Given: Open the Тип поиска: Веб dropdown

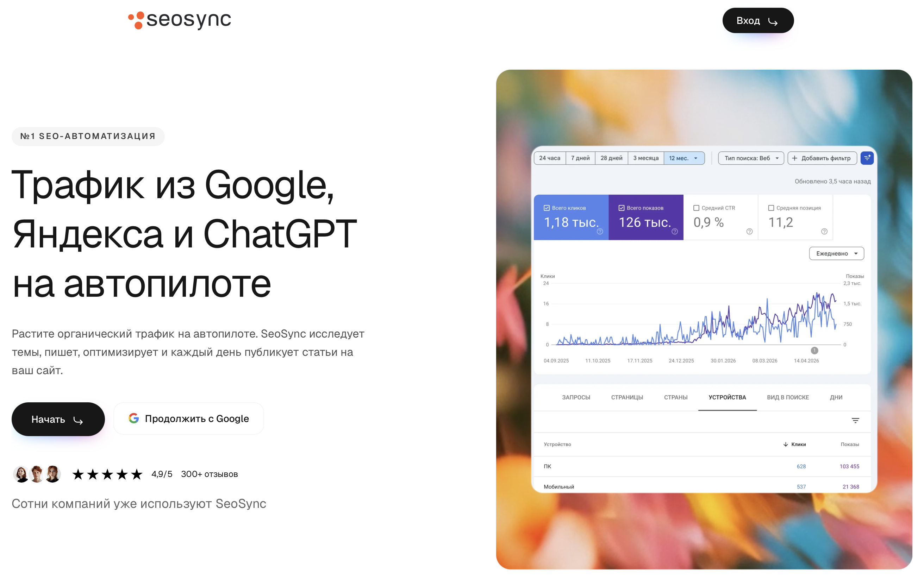Looking at the screenshot, I should click(751, 158).
